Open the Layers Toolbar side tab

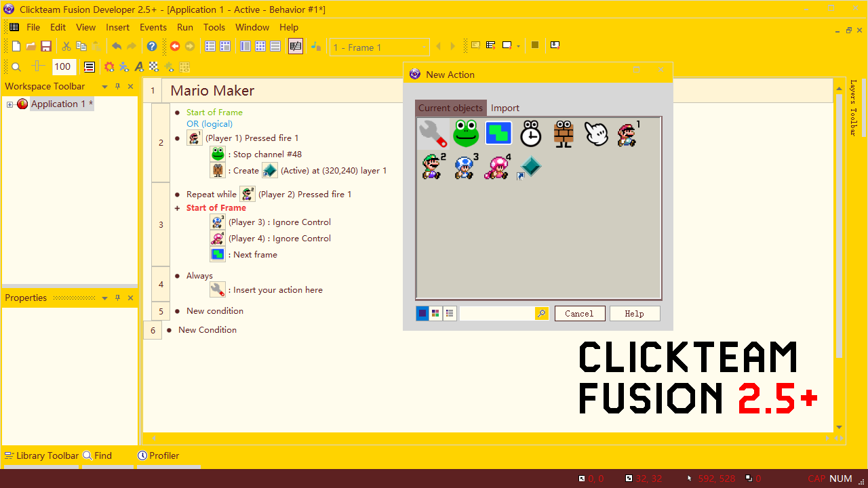[853, 108]
